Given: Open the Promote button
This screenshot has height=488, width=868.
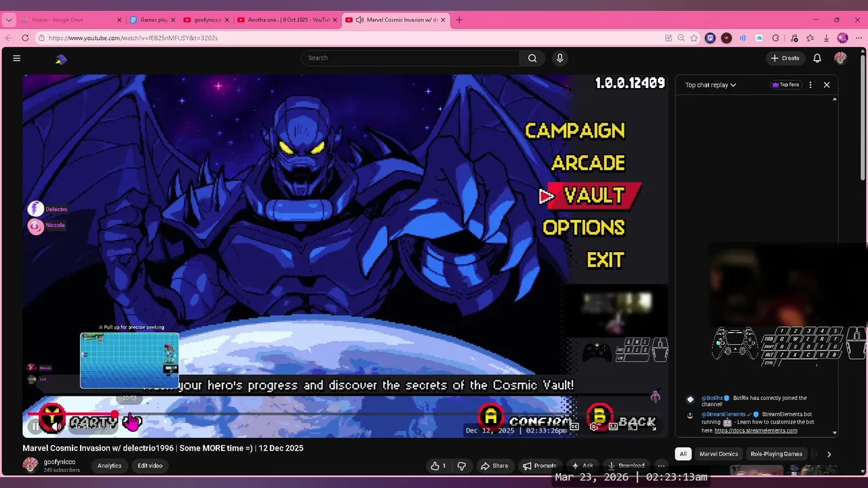Looking at the screenshot, I should click(x=539, y=466).
